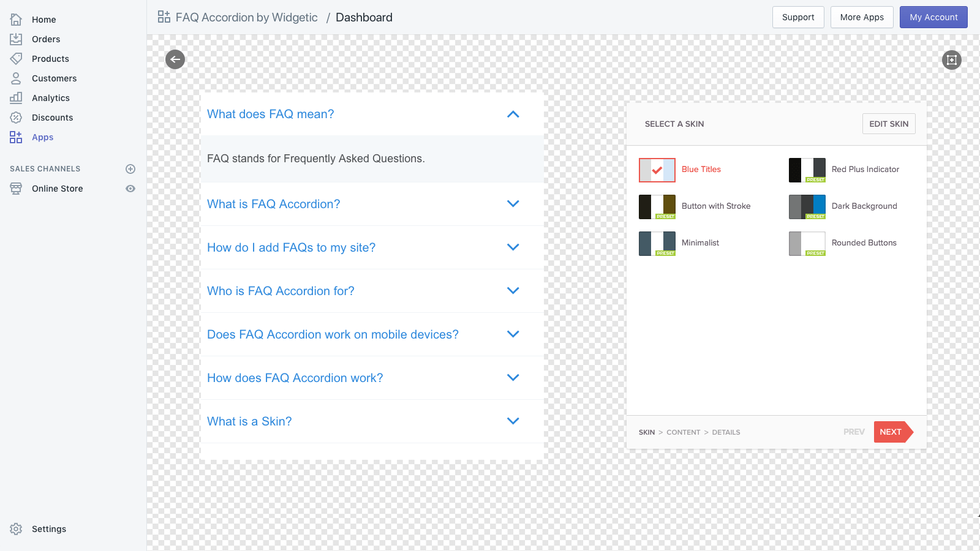
Task: Open Discounts in the sidebar menu
Action: (x=53, y=118)
